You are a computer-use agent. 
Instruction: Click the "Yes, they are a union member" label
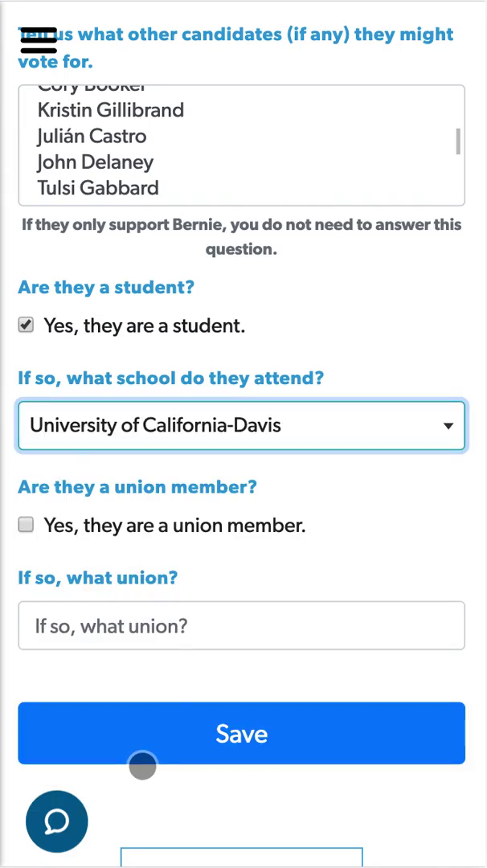click(174, 526)
